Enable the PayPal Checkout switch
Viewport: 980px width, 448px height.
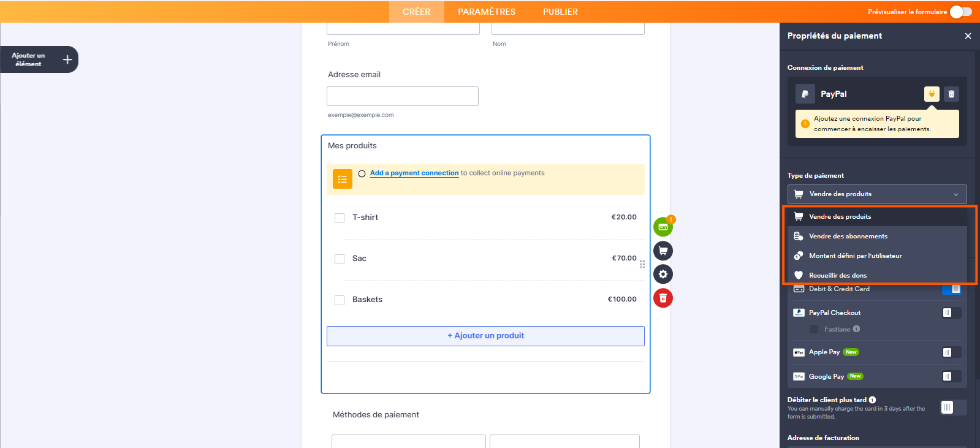pyautogui.click(x=952, y=313)
